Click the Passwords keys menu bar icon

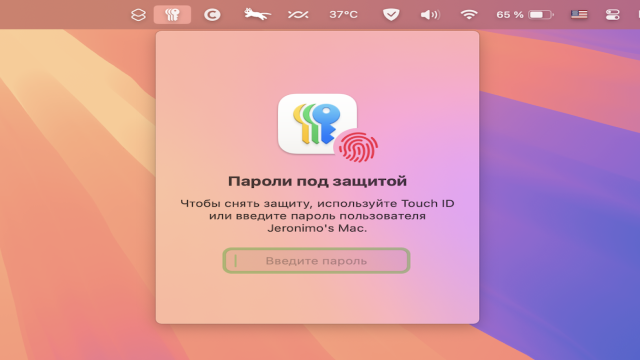pos(172,15)
